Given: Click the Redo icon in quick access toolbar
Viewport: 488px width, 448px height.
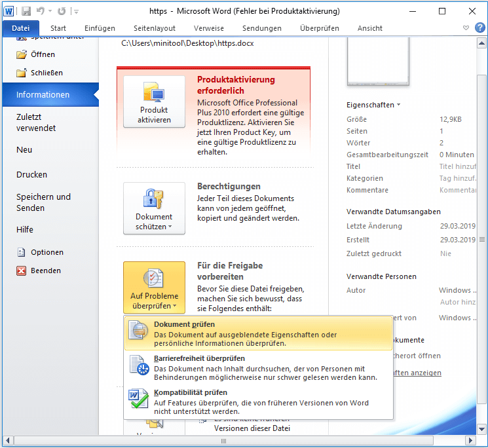Looking at the screenshot, I should click(x=62, y=12).
